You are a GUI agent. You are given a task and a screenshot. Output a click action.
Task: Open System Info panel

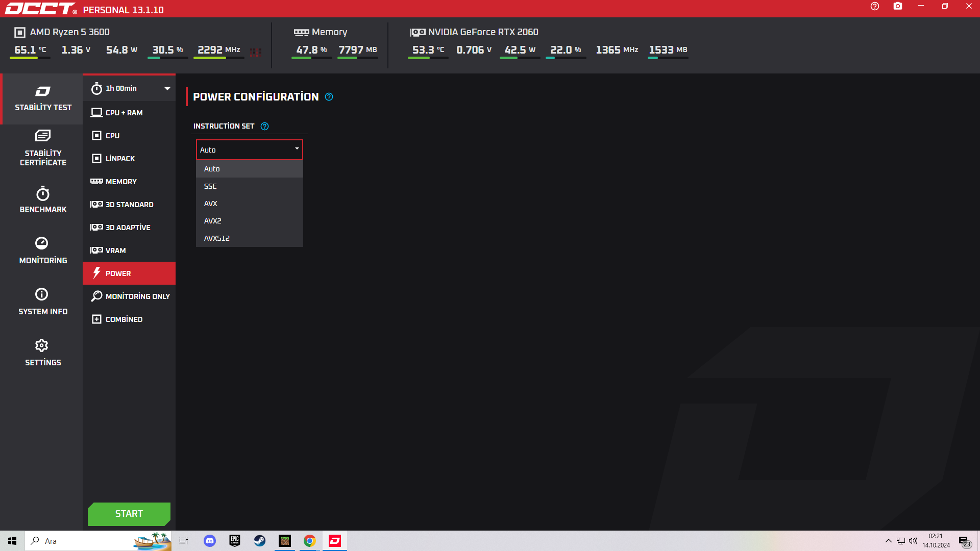43,302
